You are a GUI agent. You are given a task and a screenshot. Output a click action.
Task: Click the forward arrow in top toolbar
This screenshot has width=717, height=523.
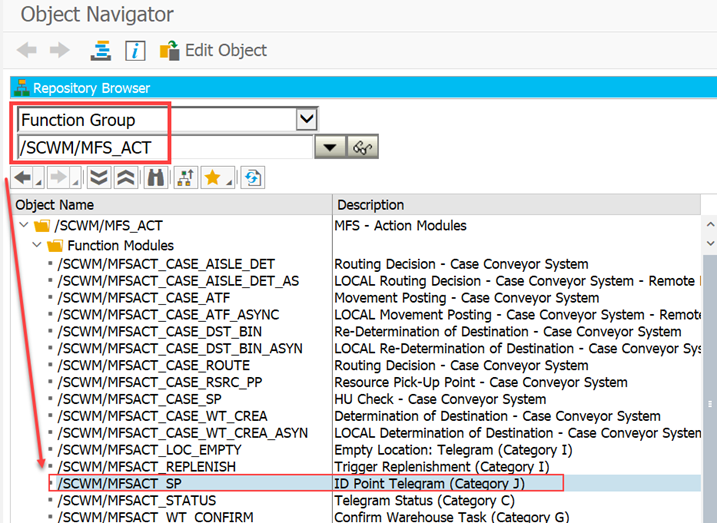click(60, 50)
